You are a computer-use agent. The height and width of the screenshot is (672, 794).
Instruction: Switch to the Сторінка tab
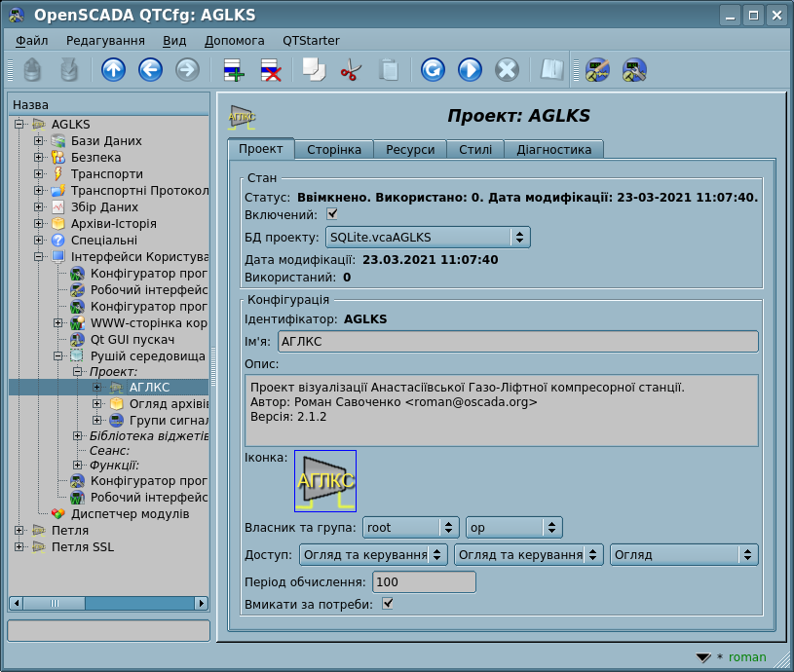pos(334,150)
